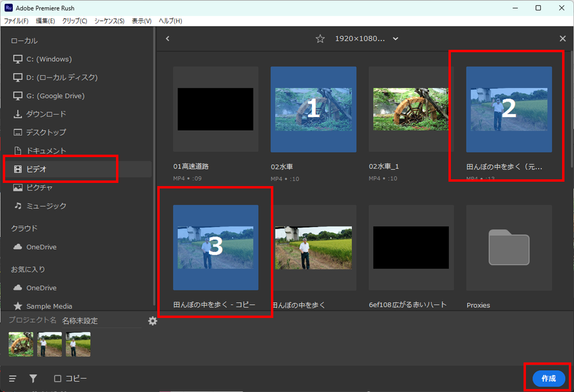Viewport: 574px width, 392px height.
Task: Open project settings gear icon
Action: click(153, 321)
